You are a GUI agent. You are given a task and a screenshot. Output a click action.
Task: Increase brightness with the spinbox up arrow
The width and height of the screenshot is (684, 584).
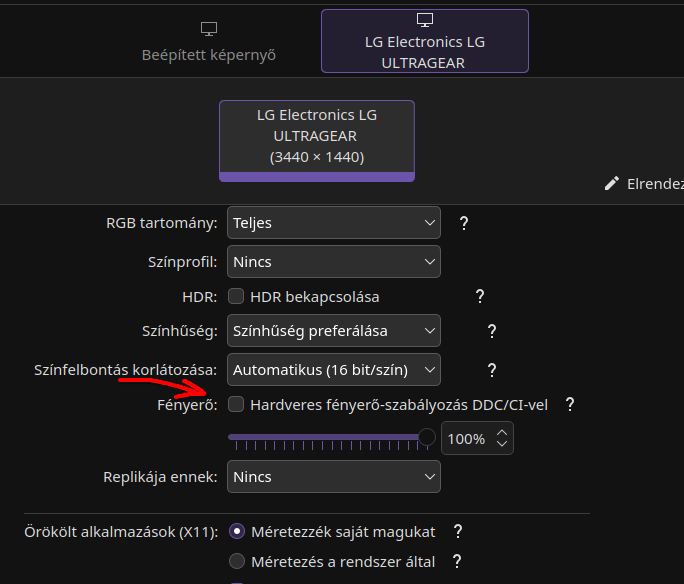coord(503,431)
